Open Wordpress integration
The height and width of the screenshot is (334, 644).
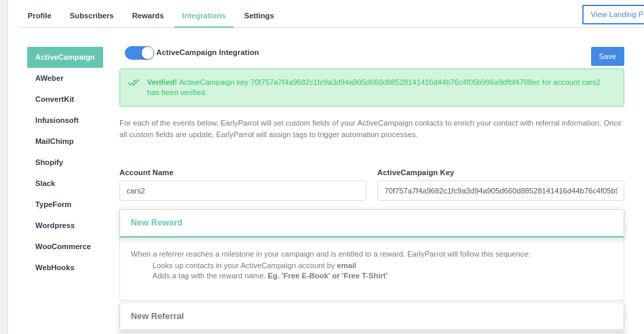click(54, 225)
